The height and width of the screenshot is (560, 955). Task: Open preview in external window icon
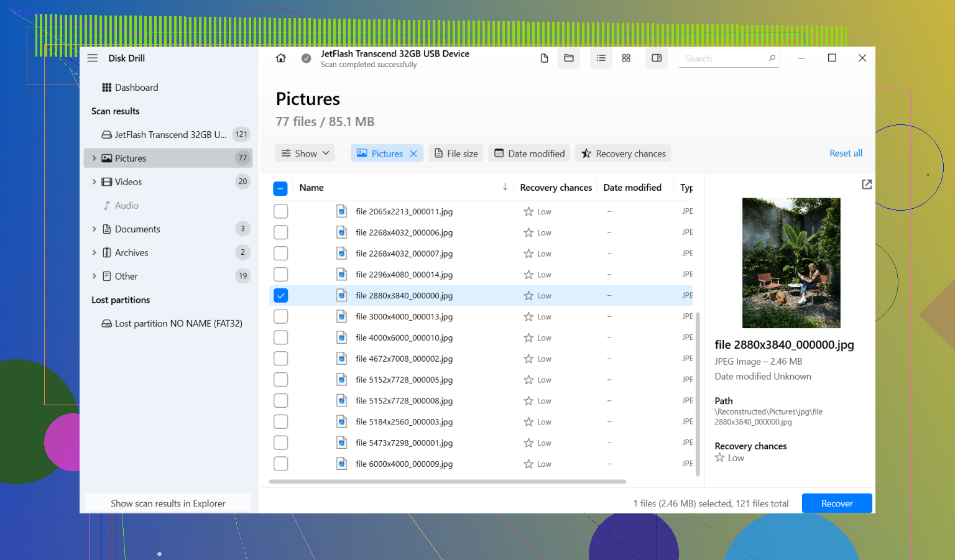point(867,185)
